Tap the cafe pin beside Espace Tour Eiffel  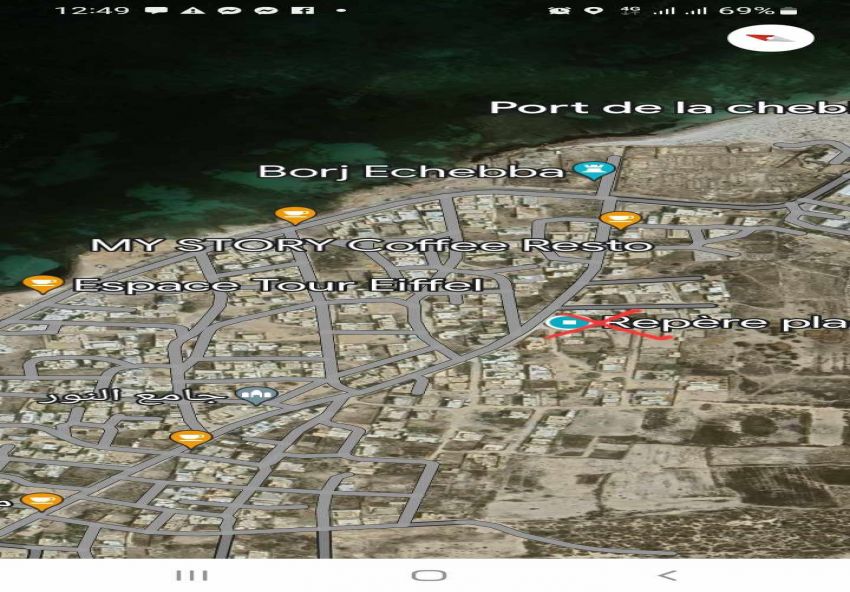[x=42, y=284]
